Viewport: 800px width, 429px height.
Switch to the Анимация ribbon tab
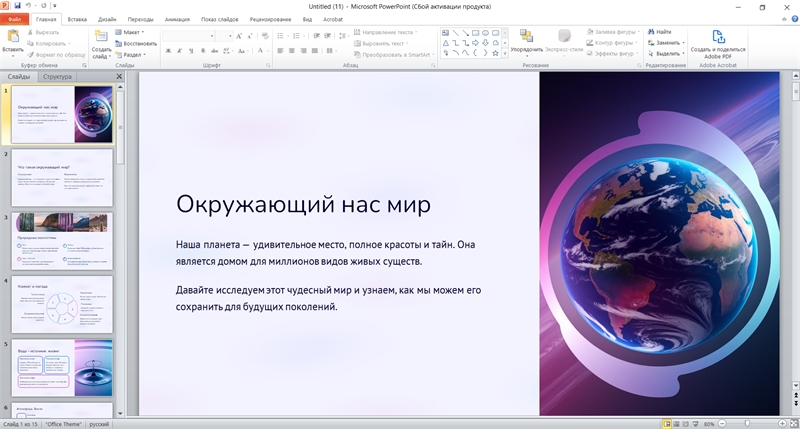177,19
